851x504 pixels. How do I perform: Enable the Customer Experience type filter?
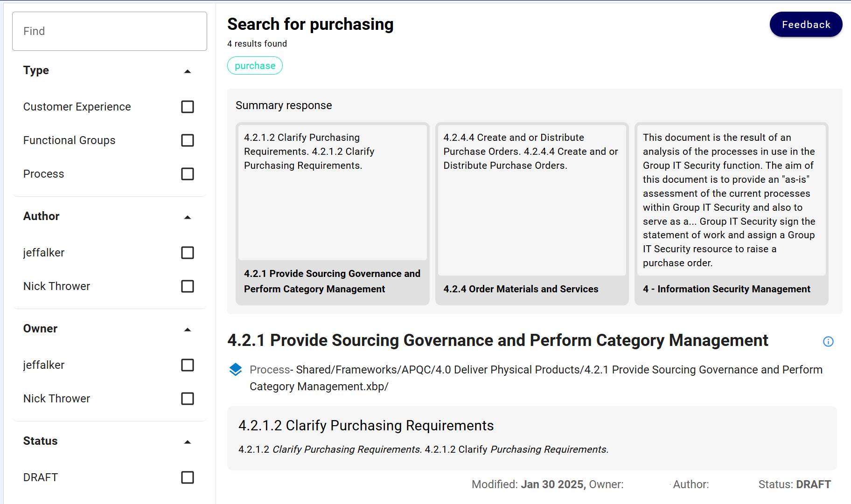(x=187, y=107)
